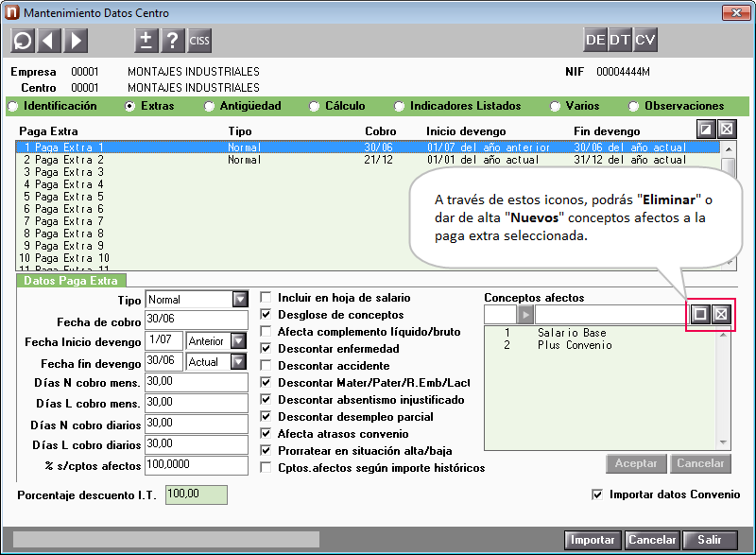This screenshot has height=555, width=756.
Task: Toggle Importar datos Convenio checkbox
Action: (x=597, y=494)
